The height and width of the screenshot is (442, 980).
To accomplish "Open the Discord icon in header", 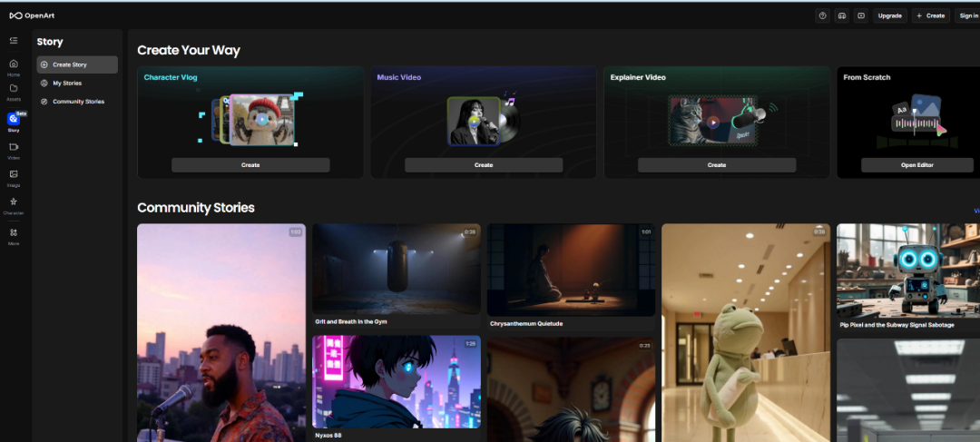I will [x=842, y=15].
